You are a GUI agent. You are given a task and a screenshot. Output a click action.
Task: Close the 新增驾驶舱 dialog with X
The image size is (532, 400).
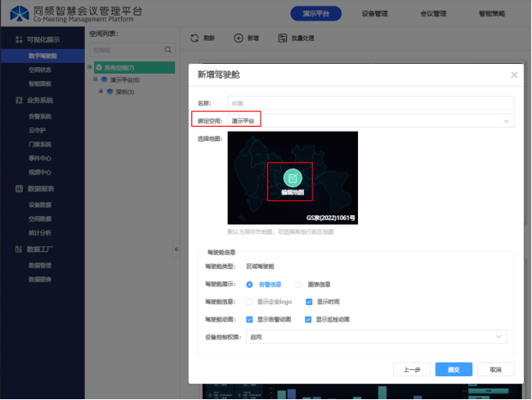point(514,75)
